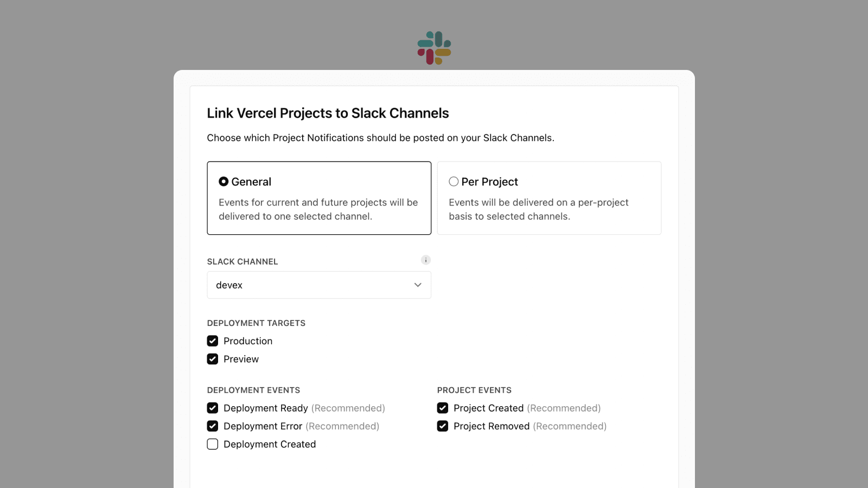Viewport: 868px width, 488px height.
Task: Uncheck the Project Created event checkbox
Action: 443,408
